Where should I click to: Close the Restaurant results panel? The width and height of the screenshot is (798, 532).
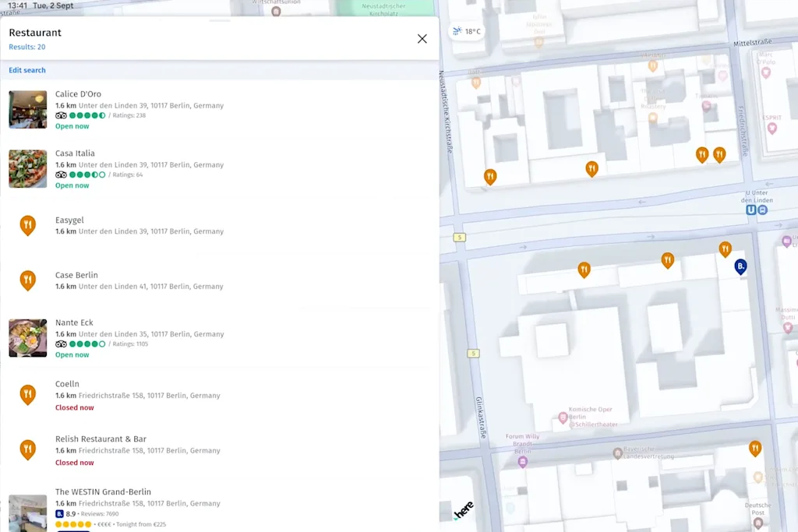tap(422, 39)
